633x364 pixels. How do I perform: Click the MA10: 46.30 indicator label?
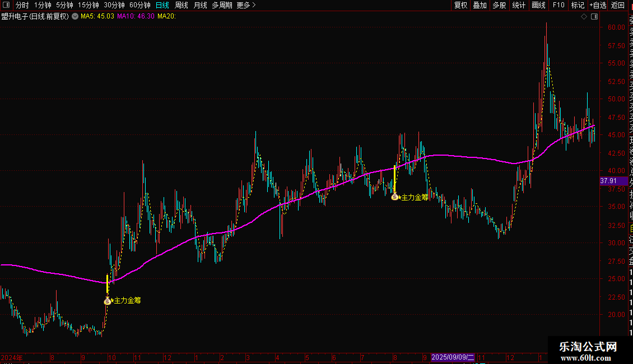(136, 17)
